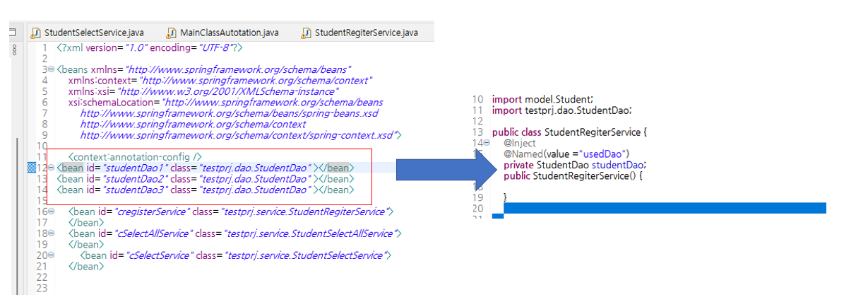Select the StudentRegiterService.java tab
Image resolution: width=868 pixels, height=295 pixels.
pyautogui.click(x=367, y=33)
